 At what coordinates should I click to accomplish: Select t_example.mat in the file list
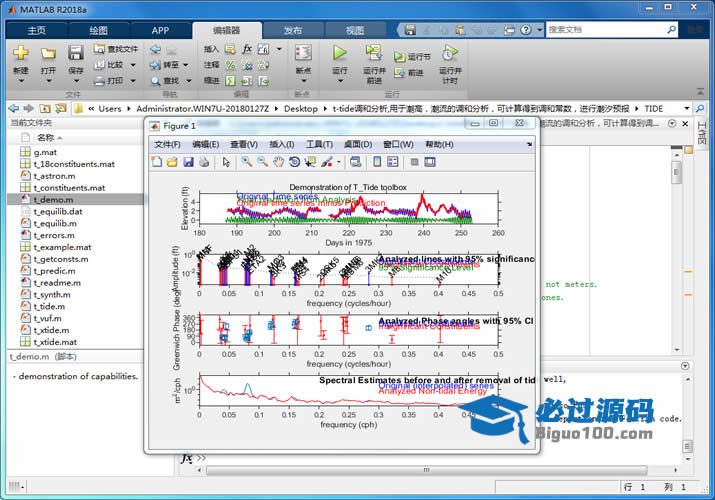pos(75,247)
